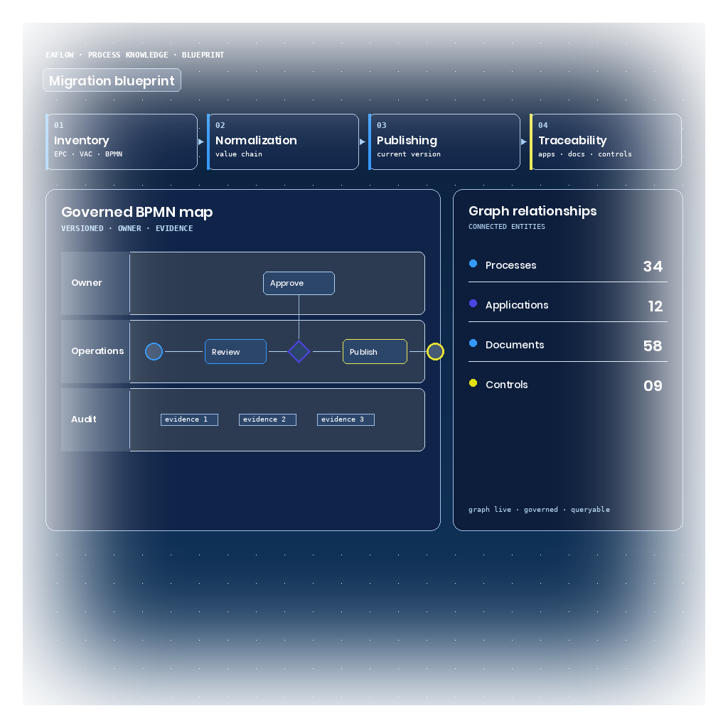Viewport: 728px width, 728px height.
Task: Click the VERSIONED · OWNER · EVIDENCE subtitle
Action: pos(127,228)
